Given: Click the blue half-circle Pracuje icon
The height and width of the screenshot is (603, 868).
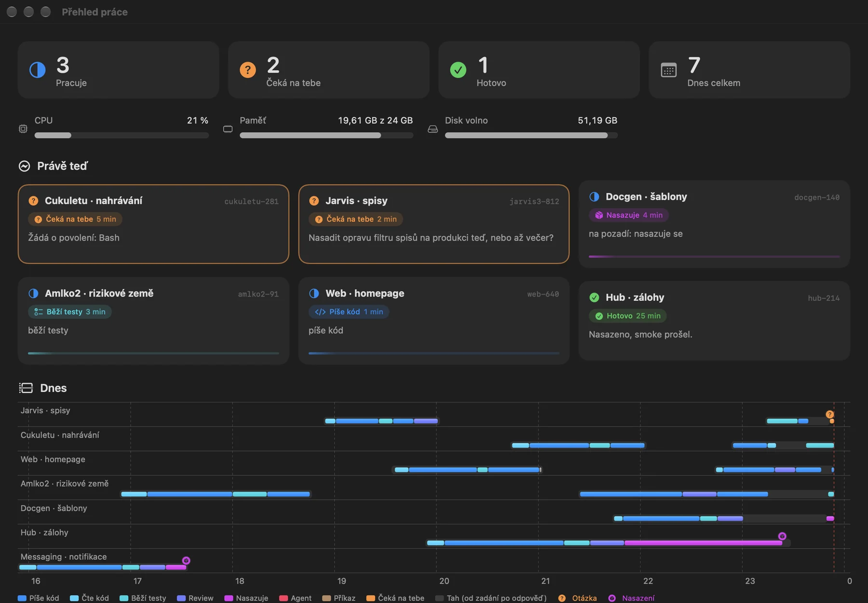Looking at the screenshot, I should click(38, 70).
